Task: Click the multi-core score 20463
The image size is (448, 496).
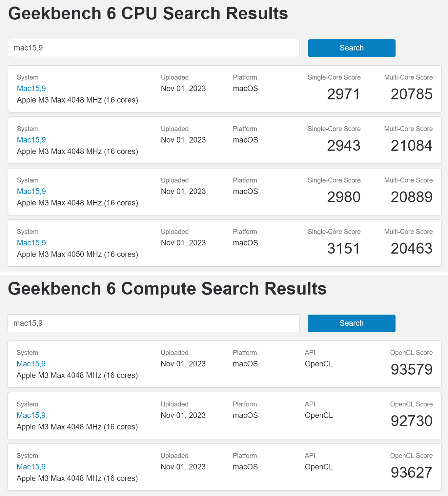Action: [x=411, y=249]
